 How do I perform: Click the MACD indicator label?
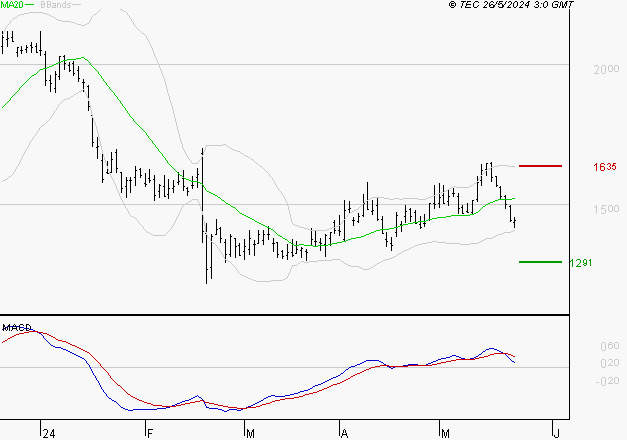pos(17,328)
